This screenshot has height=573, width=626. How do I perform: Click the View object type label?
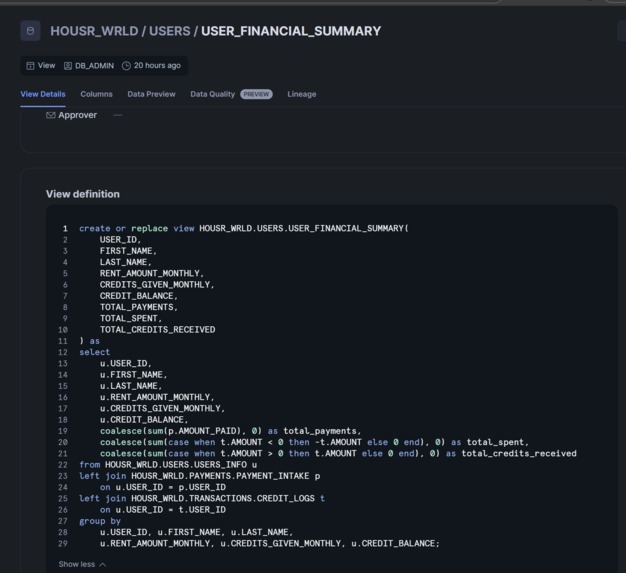46,65
